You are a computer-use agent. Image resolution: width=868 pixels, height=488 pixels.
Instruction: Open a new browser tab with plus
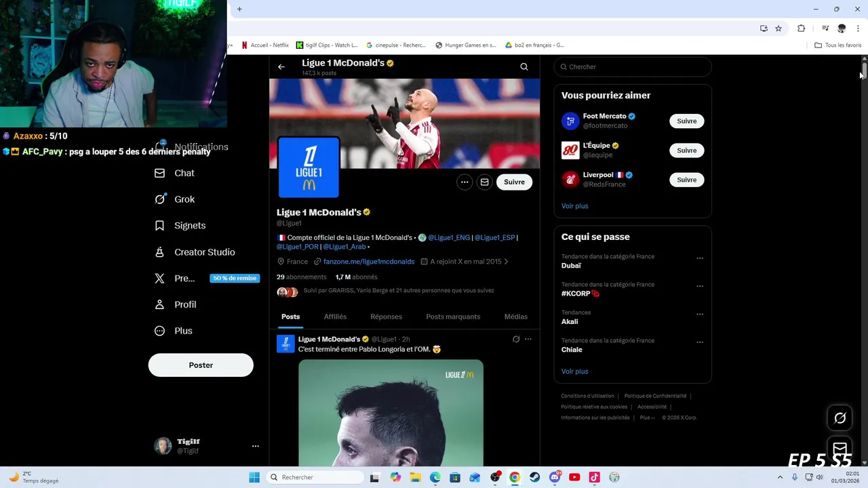point(239,9)
